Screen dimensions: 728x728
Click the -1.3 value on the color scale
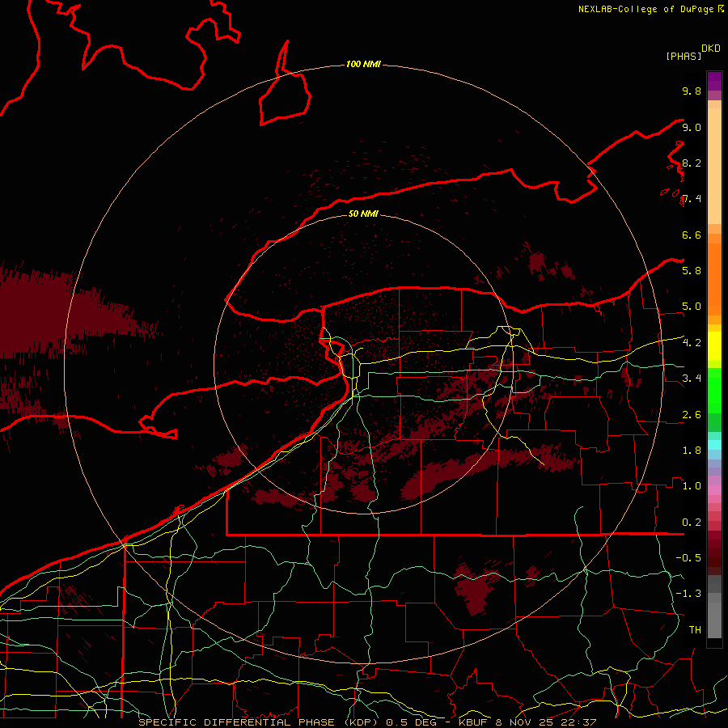[688, 594]
